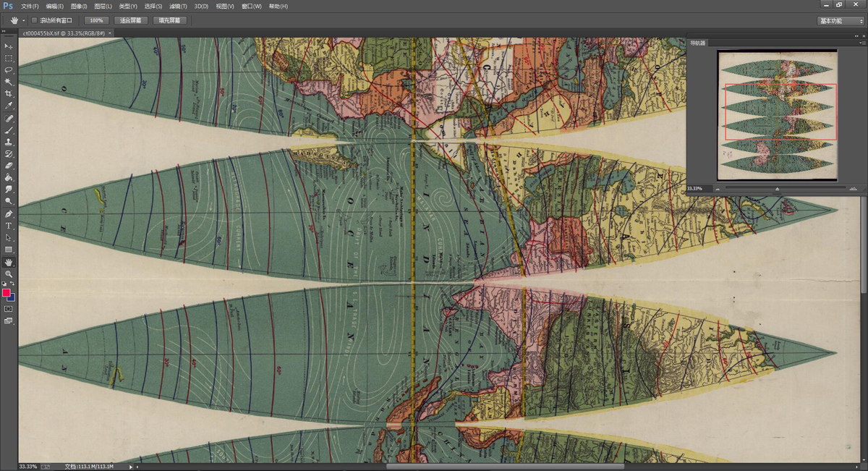Change the screen mode

pos(9,321)
